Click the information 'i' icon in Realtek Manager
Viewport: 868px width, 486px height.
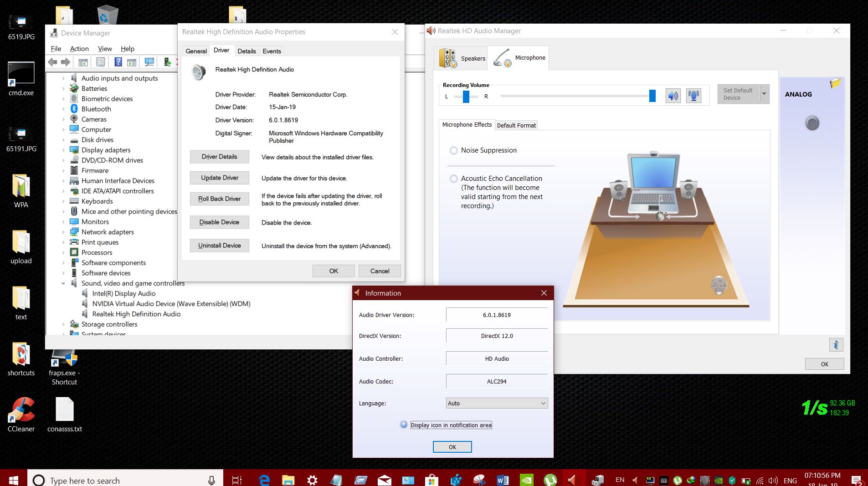click(836, 345)
